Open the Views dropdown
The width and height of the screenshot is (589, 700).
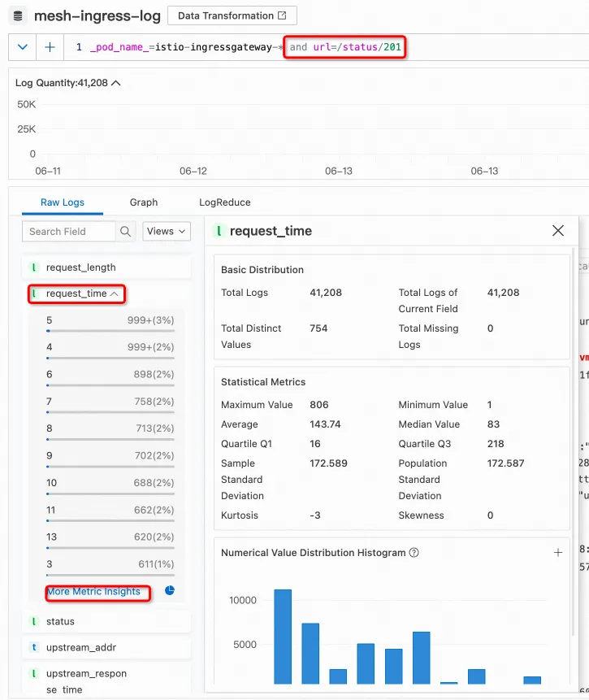[167, 232]
